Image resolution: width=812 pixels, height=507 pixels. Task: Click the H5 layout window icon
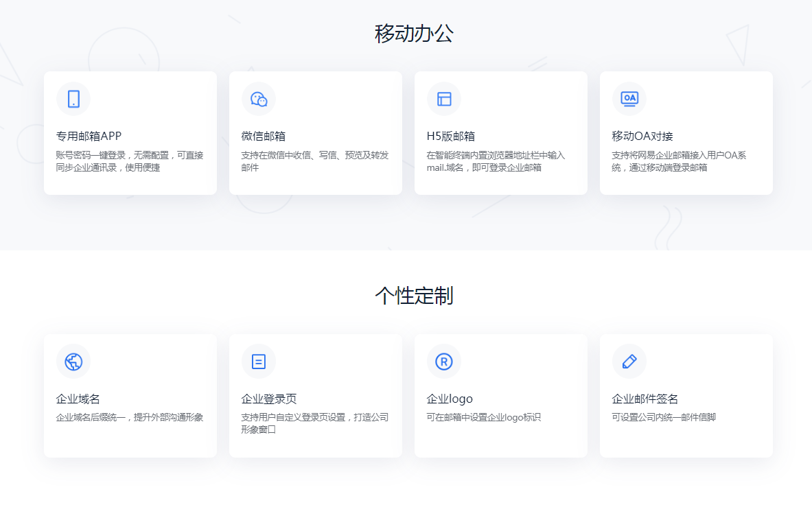(x=444, y=99)
